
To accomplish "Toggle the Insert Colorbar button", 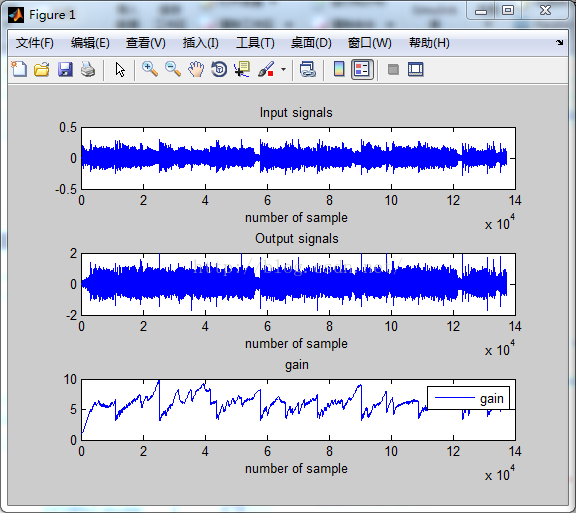I will tap(339, 69).
